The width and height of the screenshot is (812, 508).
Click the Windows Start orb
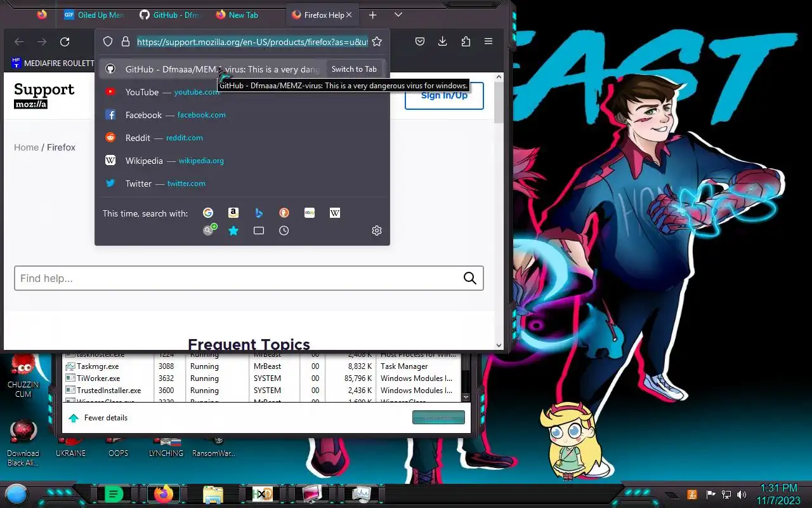(x=16, y=494)
